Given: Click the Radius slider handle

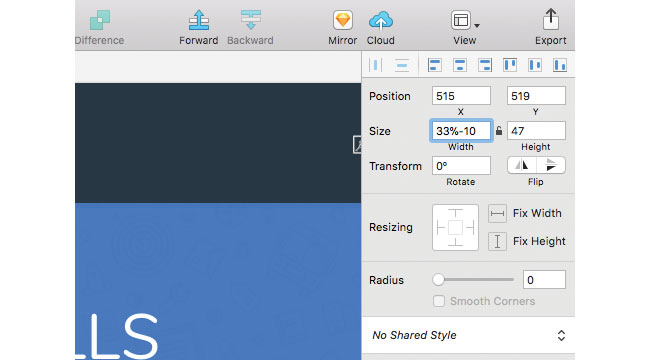Looking at the screenshot, I should (x=438, y=280).
